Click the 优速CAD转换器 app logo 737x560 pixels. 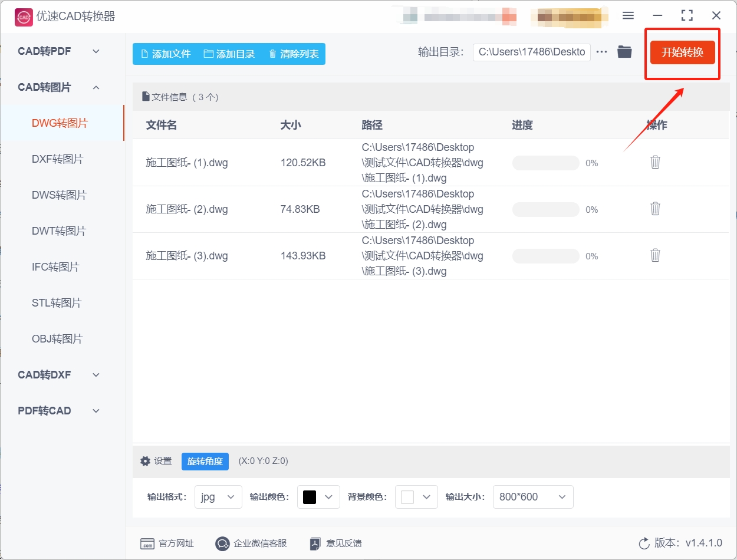click(x=24, y=17)
